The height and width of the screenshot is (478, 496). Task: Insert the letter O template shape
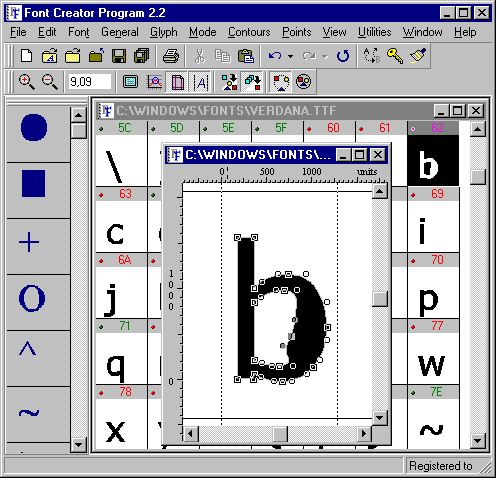coord(32,298)
